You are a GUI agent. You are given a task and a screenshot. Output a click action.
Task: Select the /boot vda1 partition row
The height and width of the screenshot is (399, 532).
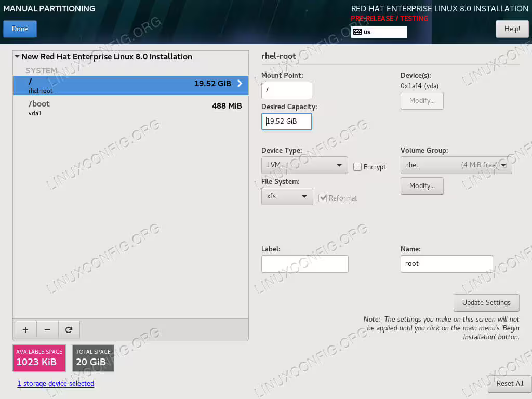click(x=130, y=108)
